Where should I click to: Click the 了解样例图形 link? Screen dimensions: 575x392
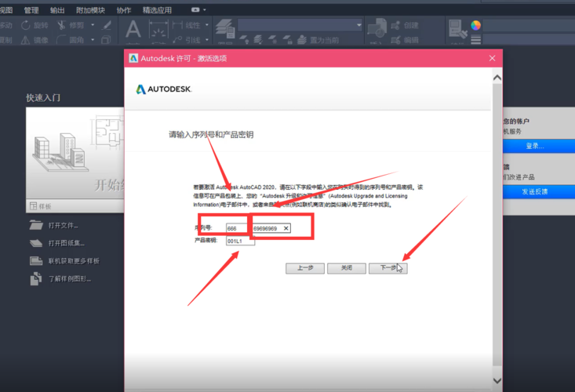point(70,279)
